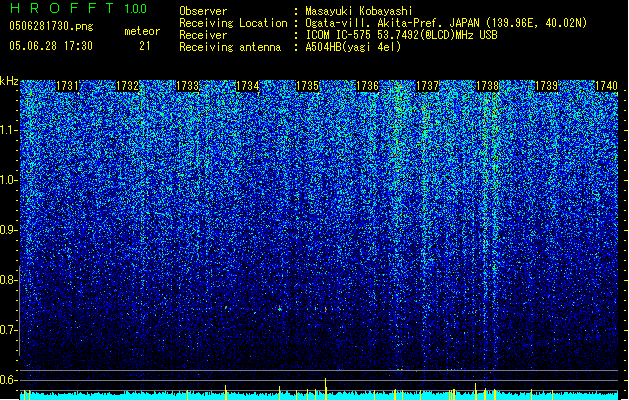Click the 1.0 frequency axis label
Screen dimensions: 629x400
[9, 180]
